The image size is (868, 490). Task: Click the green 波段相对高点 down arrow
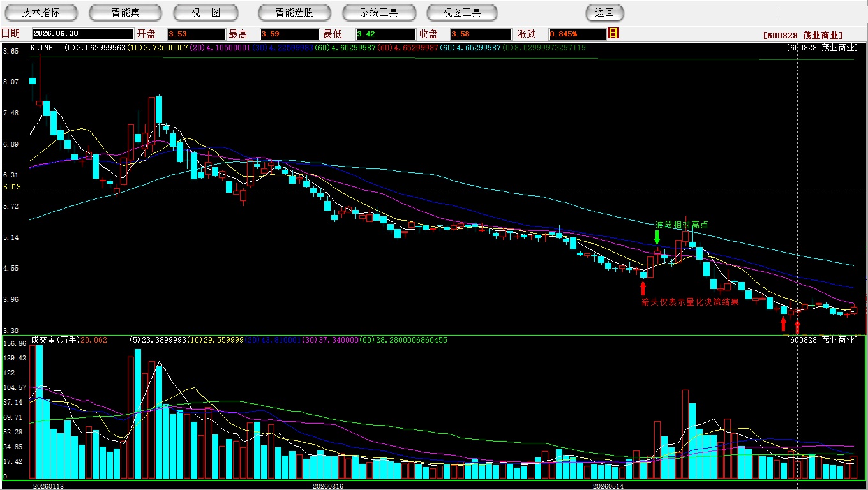click(x=657, y=237)
